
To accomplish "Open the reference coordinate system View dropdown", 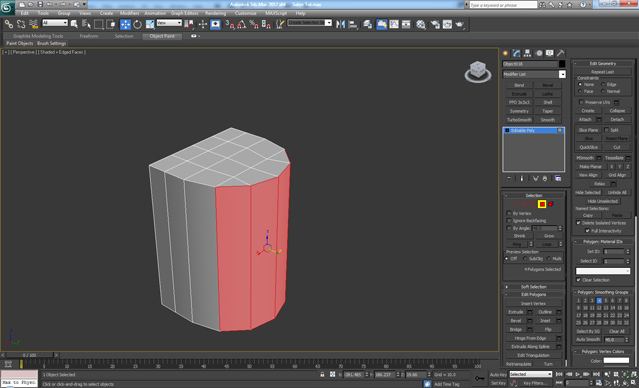I will 169,23.
